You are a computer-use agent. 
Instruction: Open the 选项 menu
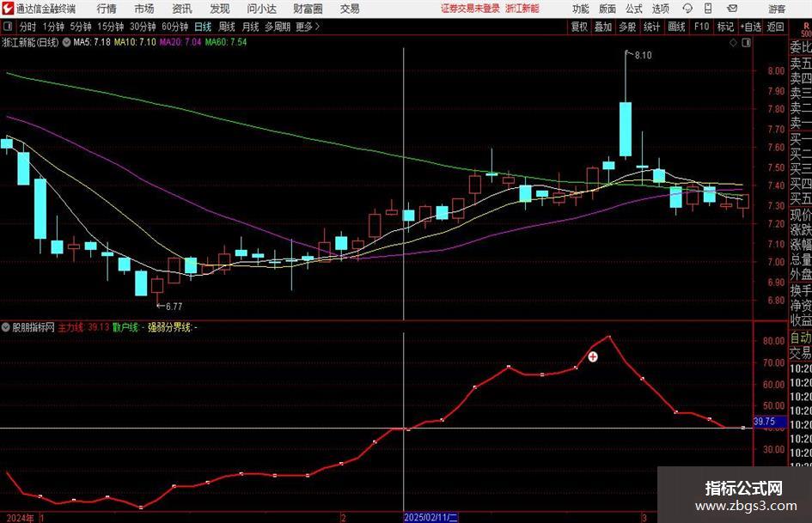click(660, 9)
